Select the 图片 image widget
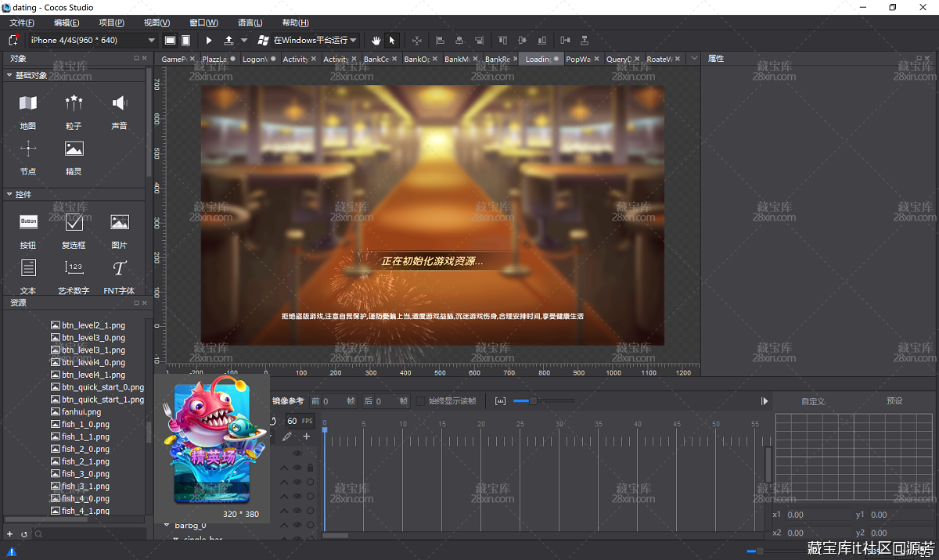939x560 pixels. pos(120,222)
